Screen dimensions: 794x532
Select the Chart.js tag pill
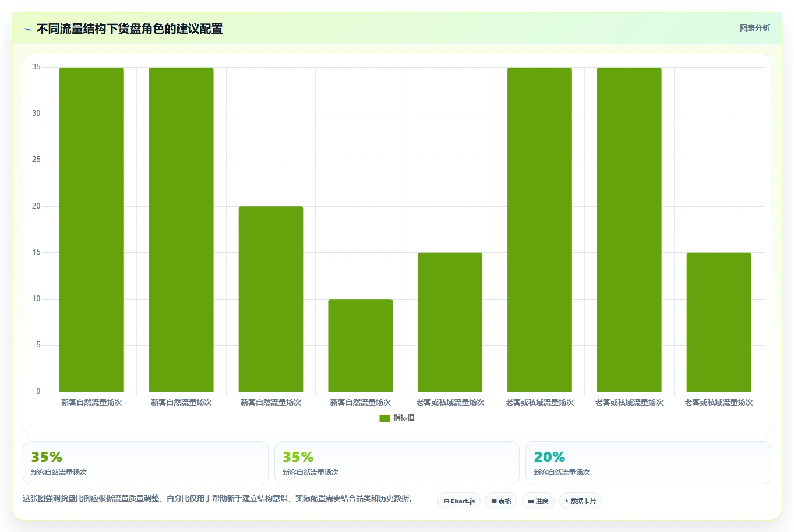459,501
